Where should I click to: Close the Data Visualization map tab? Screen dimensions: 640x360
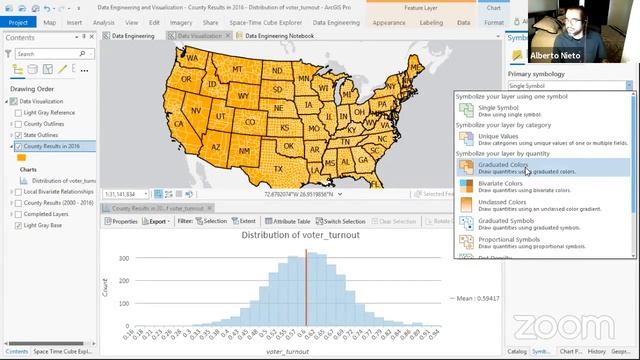[x=228, y=36]
